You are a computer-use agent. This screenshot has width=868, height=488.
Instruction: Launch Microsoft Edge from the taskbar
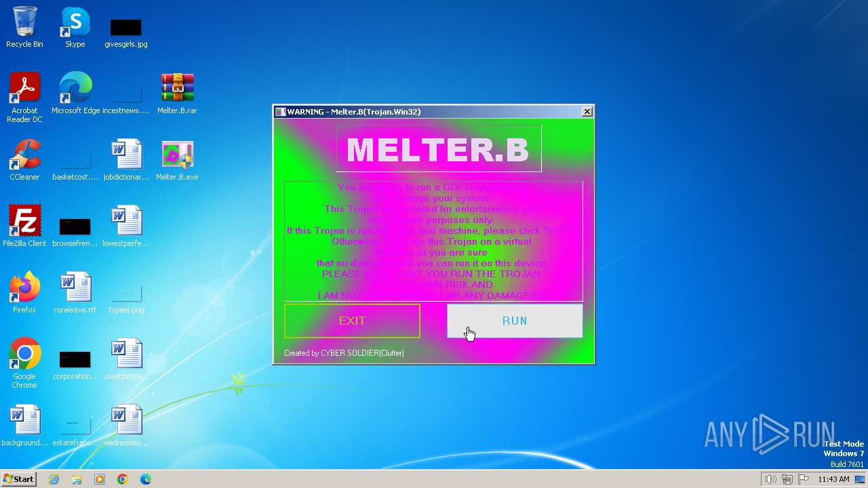coord(146,479)
